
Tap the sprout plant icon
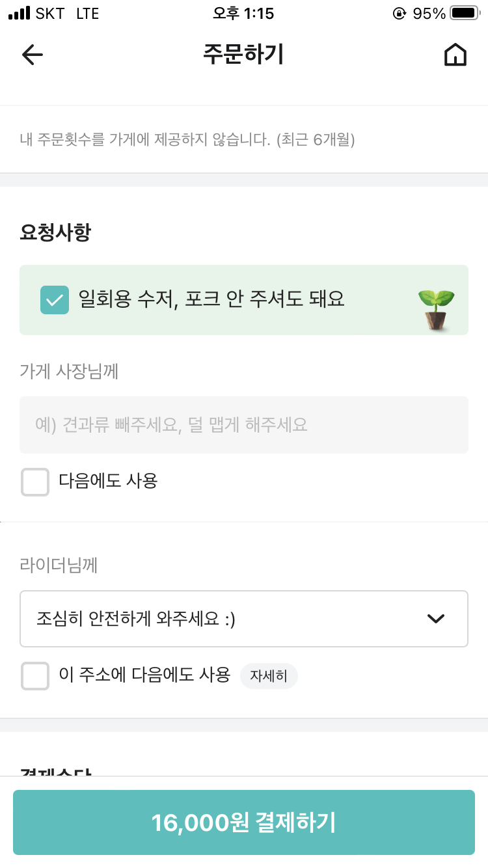pyautogui.click(x=436, y=308)
